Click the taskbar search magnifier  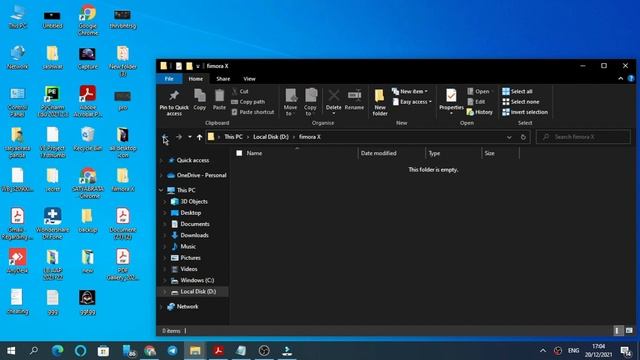pyautogui.click(x=34, y=351)
